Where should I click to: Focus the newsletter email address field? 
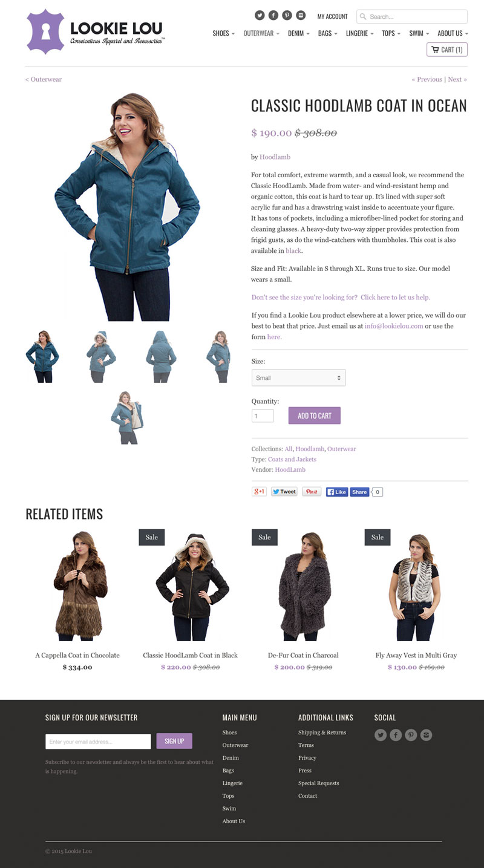tap(98, 742)
